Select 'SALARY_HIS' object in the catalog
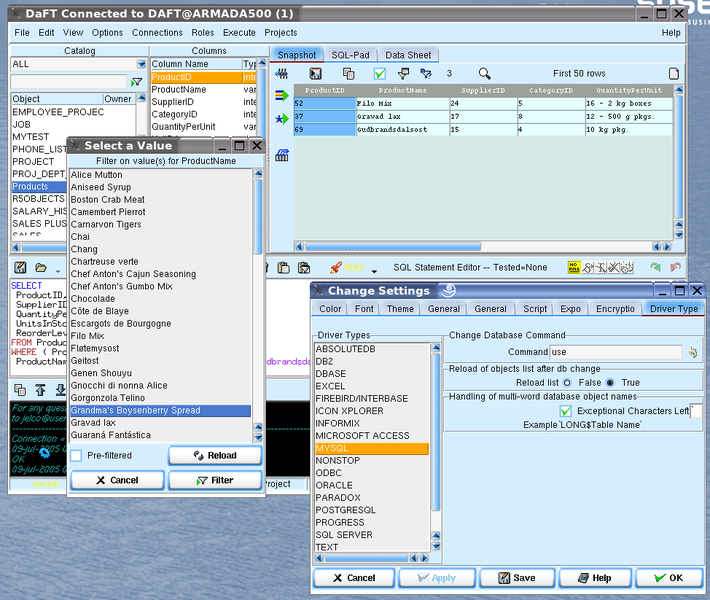 (39, 211)
